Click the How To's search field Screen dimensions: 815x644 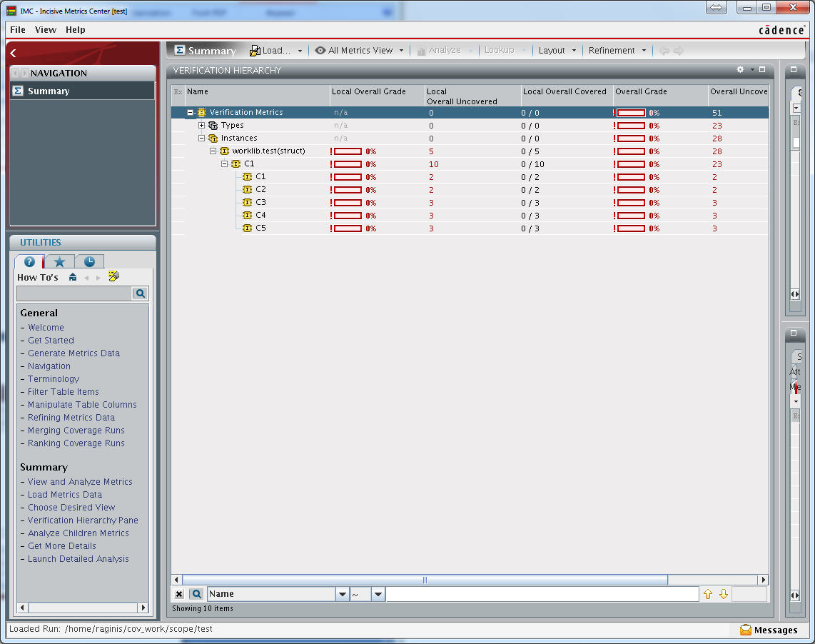pyautogui.click(x=74, y=293)
